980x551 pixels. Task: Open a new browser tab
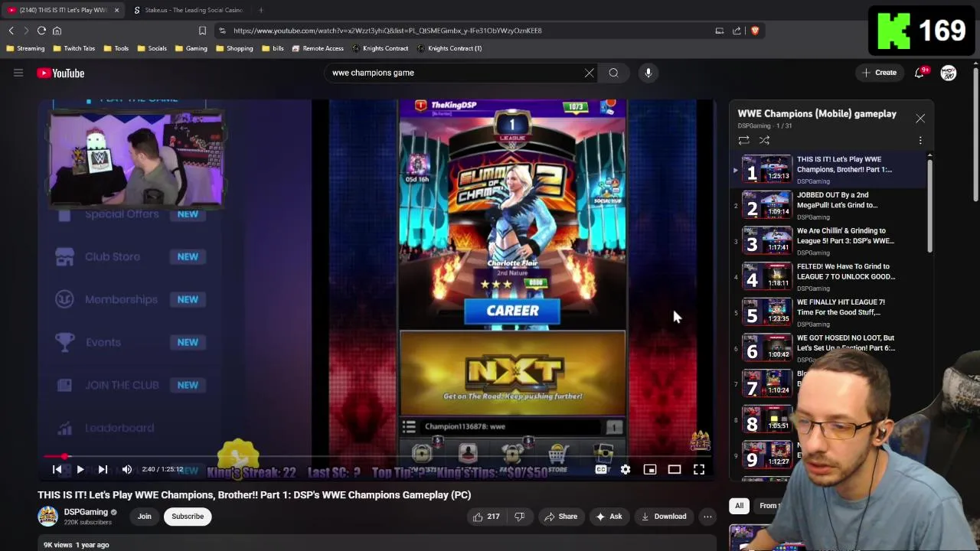pos(261,10)
